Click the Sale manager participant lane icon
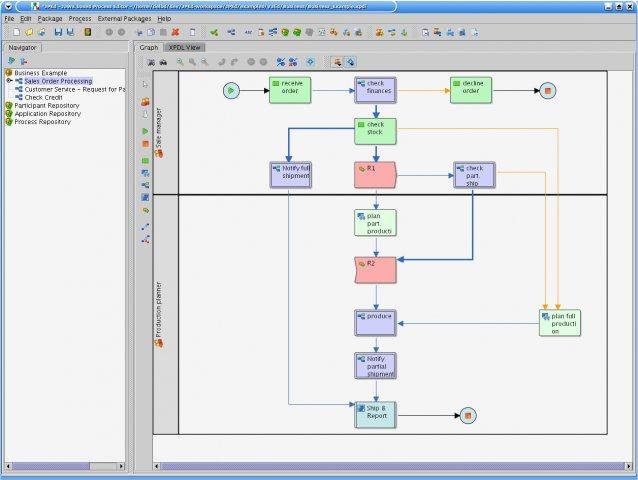The height and width of the screenshot is (480, 638). (x=158, y=153)
